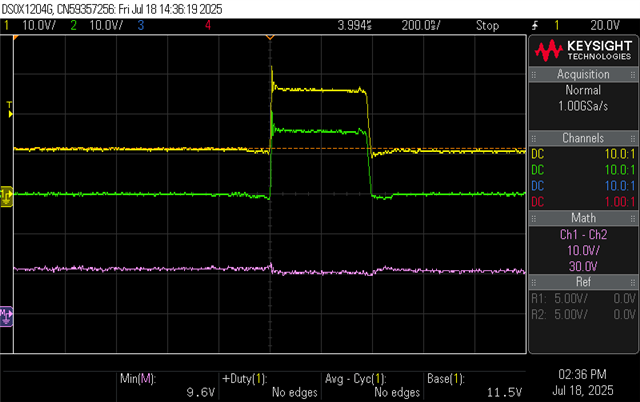Click the timebase setting 200.0 per division
This screenshot has width=640, height=402.
point(421,25)
